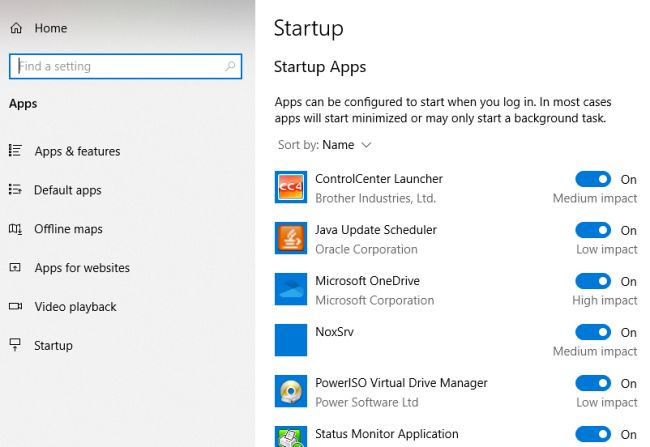Click Power Software Ltd publisher text
The width and height of the screenshot is (650, 447).
(x=366, y=402)
